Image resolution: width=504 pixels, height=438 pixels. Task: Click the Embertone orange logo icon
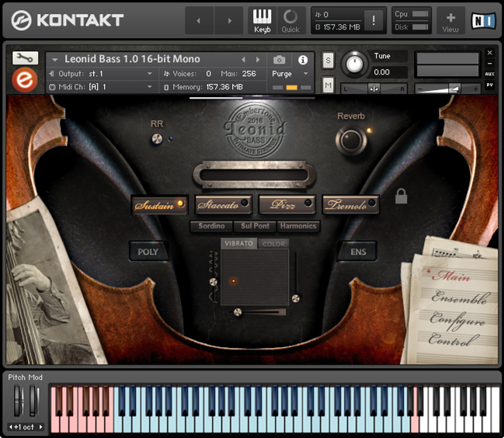[25, 80]
